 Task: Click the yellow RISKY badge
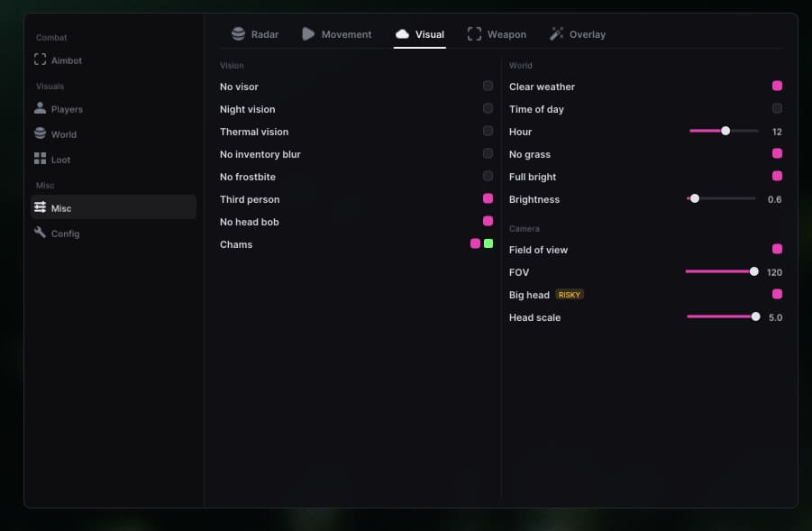[x=570, y=295]
